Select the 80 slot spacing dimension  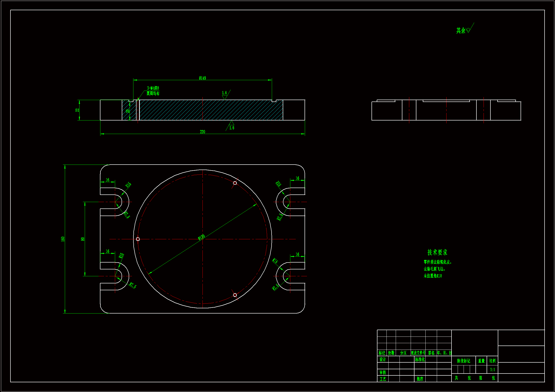[x=83, y=239]
